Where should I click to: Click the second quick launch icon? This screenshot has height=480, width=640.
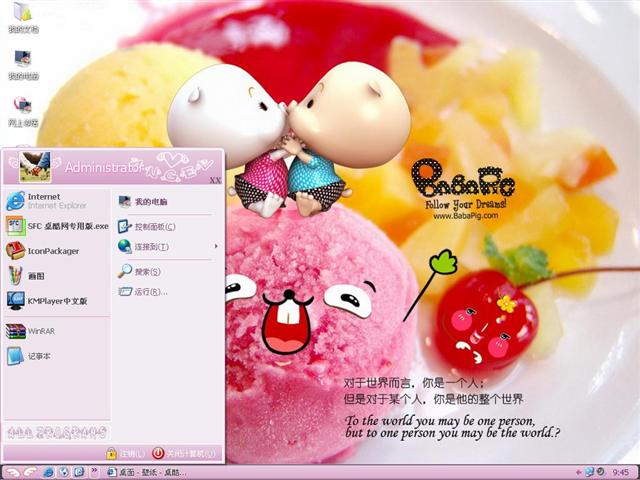coord(64,472)
